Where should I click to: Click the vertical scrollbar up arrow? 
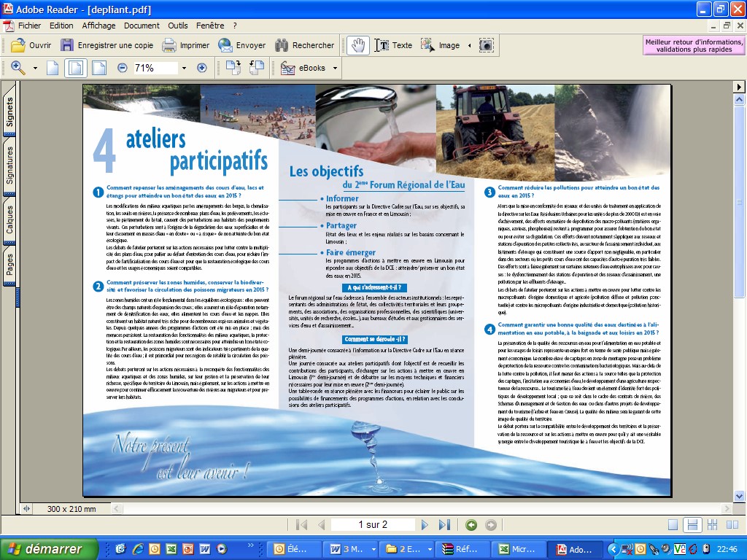point(739,99)
